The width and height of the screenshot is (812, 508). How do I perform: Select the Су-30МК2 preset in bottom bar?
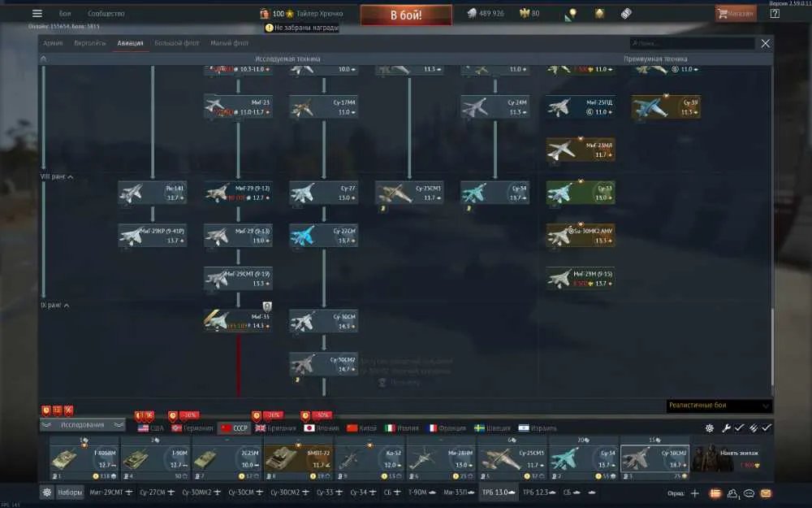pyautogui.click(x=201, y=493)
